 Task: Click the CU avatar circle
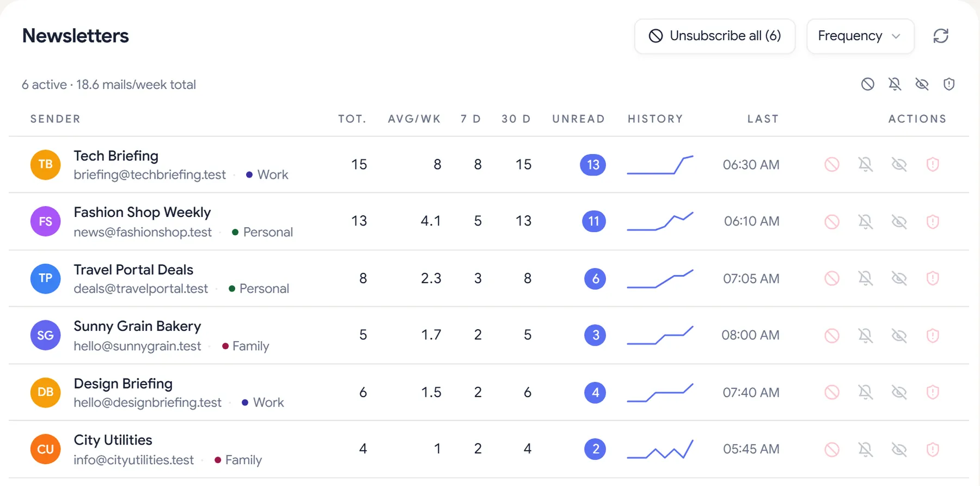point(46,449)
